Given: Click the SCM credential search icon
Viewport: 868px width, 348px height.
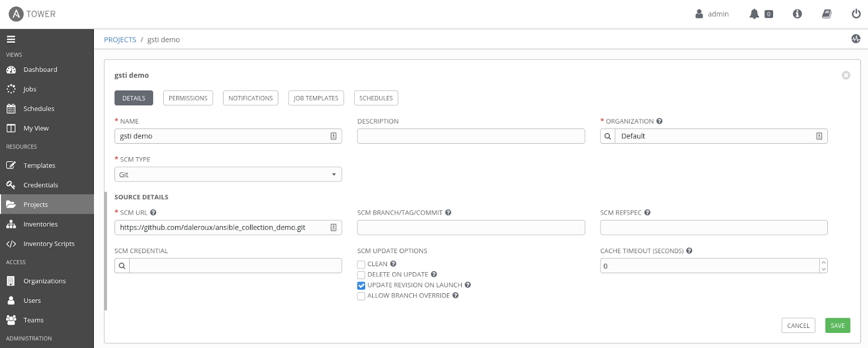Looking at the screenshot, I should (122, 266).
